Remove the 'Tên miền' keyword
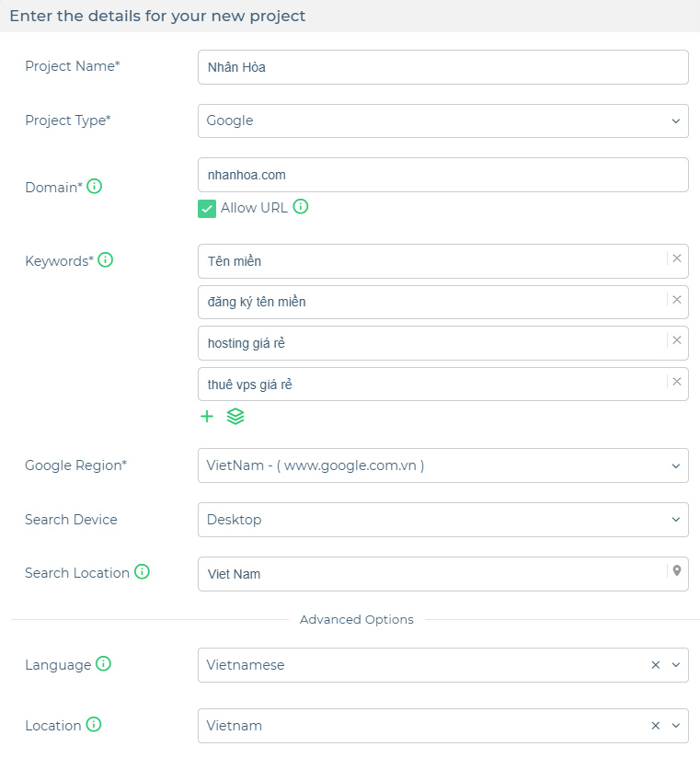700x758 pixels. pyautogui.click(x=677, y=258)
